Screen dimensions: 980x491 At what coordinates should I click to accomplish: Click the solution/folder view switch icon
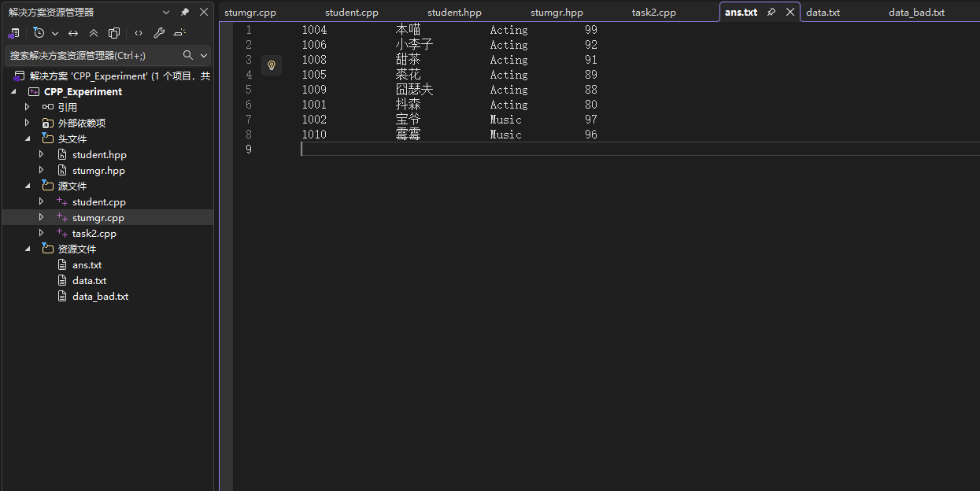coord(13,33)
